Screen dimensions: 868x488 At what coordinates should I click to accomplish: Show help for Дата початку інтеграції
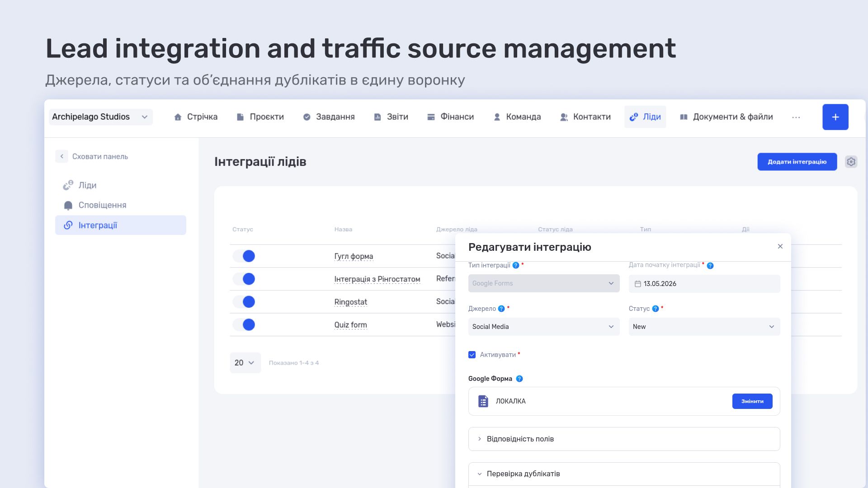(x=710, y=266)
